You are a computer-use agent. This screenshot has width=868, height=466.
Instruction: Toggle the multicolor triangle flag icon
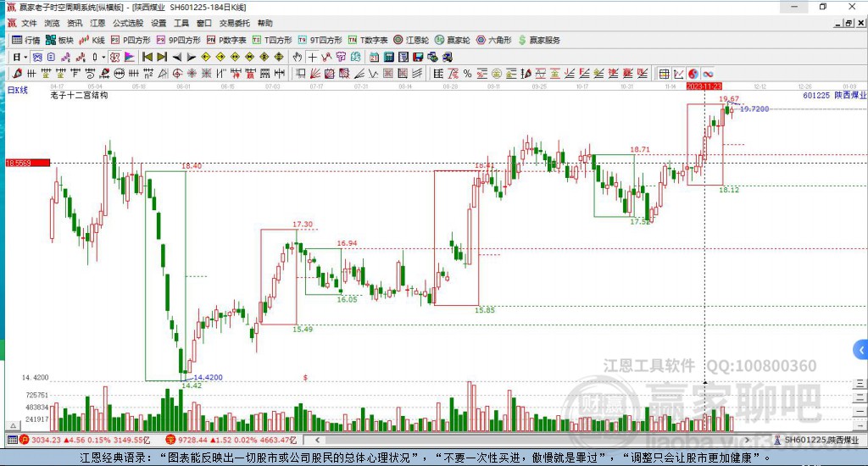(130, 57)
